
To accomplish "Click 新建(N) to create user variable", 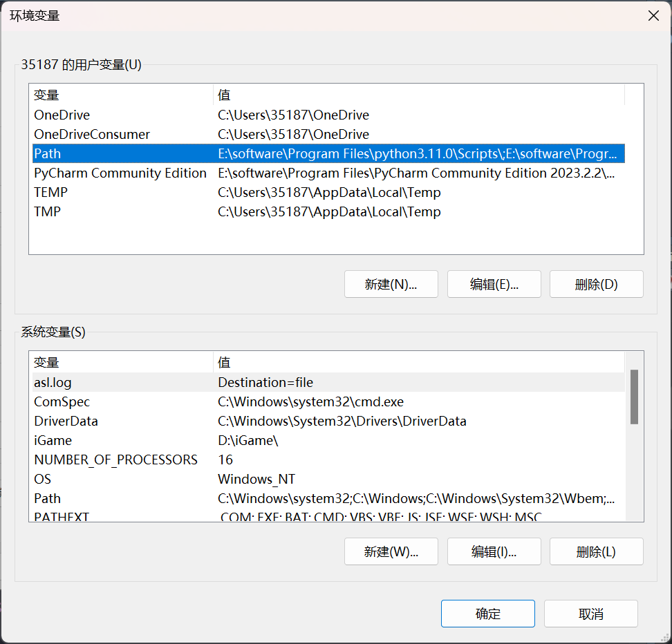I will (391, 284).
